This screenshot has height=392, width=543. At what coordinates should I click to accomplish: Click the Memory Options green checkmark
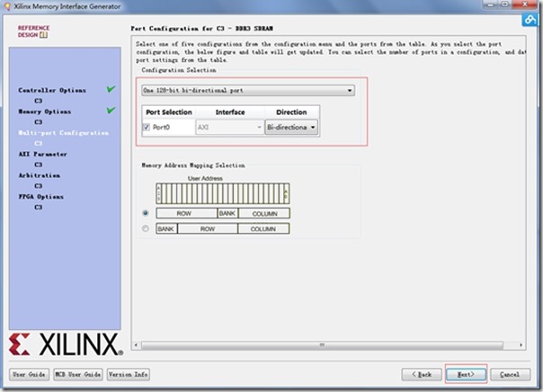pos(111,111)
